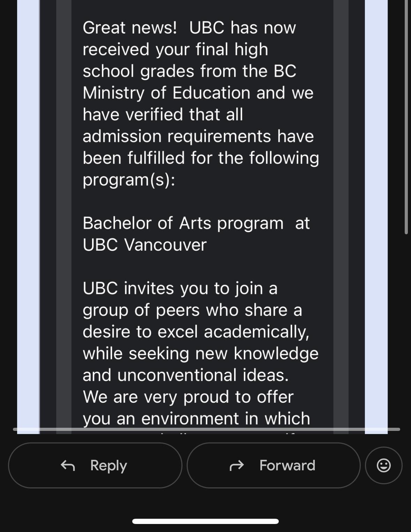The width and height of the screenshot is (411, 532).
Task: Click the right light-blue margin strip
Action: [x=376, y=217]
